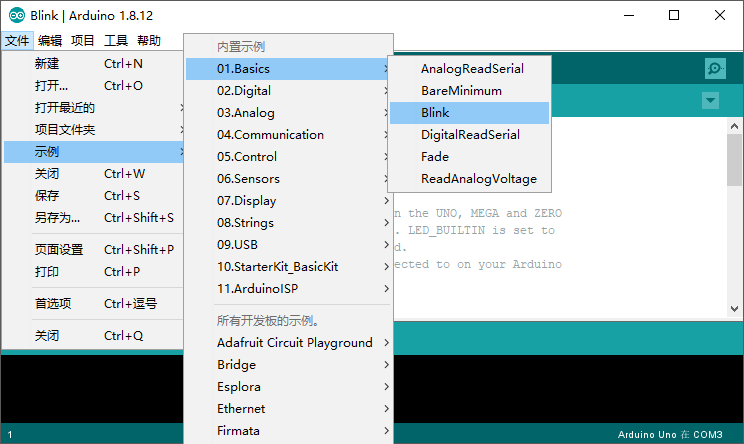Expand the 03.Analog examples submenu
This screenshot has height=444, width=744.
click(288, 113)
